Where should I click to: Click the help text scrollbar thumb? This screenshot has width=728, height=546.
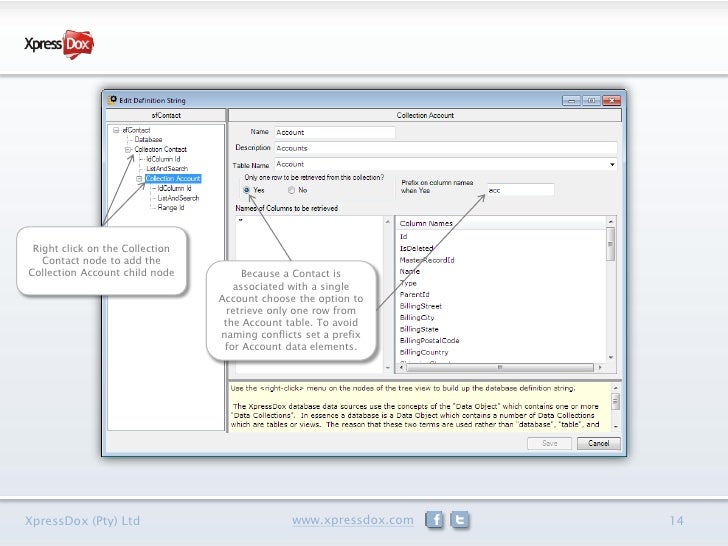616,401
